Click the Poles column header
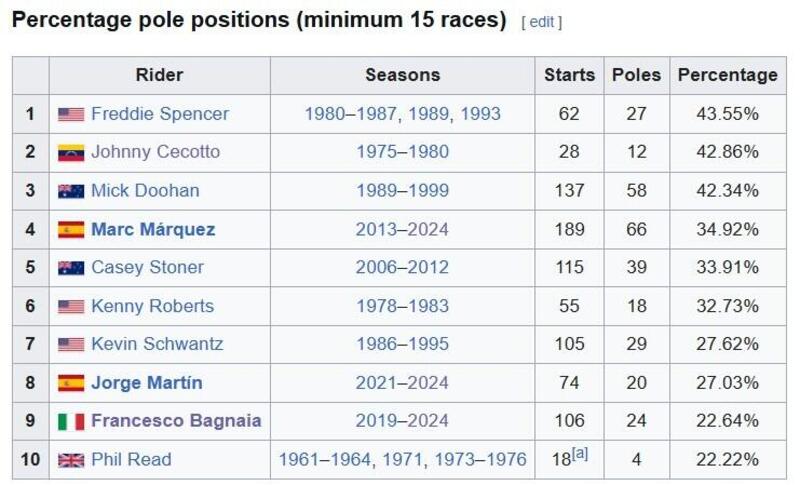Screen dimensions: 800x485 point(636,75)
